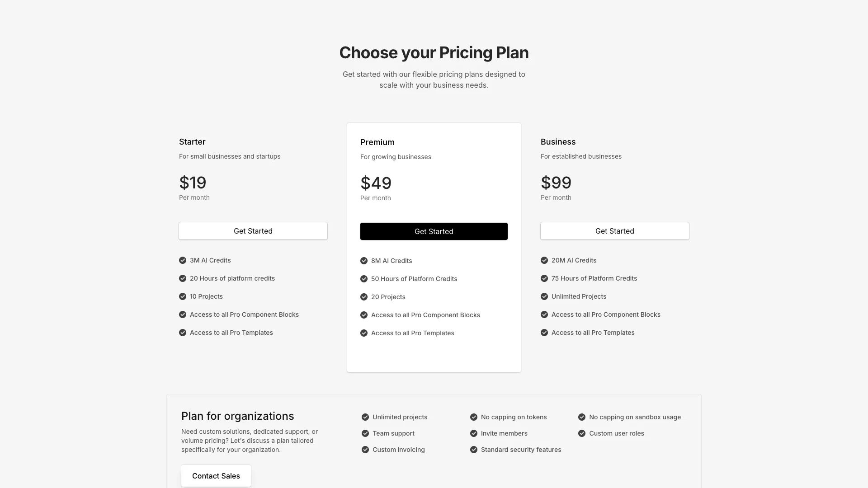868x488 pixels.
Task: Click Get Started for the Starter plan
Action: tap(253, 230)
